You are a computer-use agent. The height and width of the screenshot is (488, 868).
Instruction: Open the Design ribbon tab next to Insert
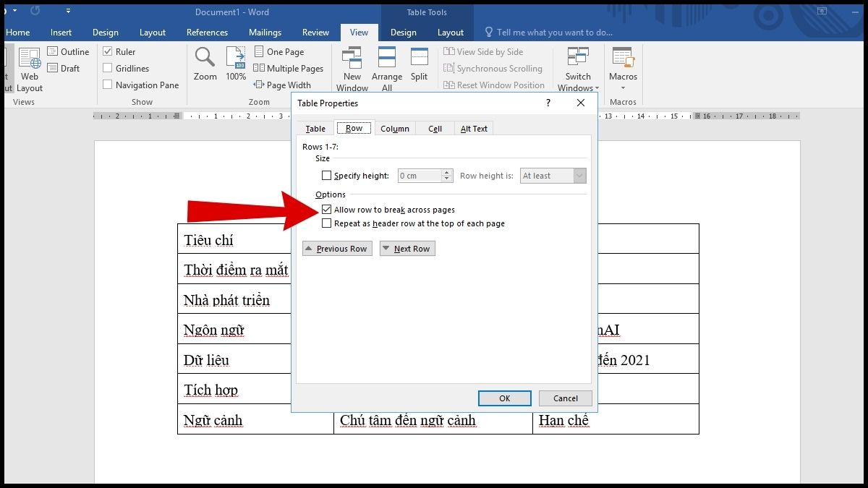106,33
